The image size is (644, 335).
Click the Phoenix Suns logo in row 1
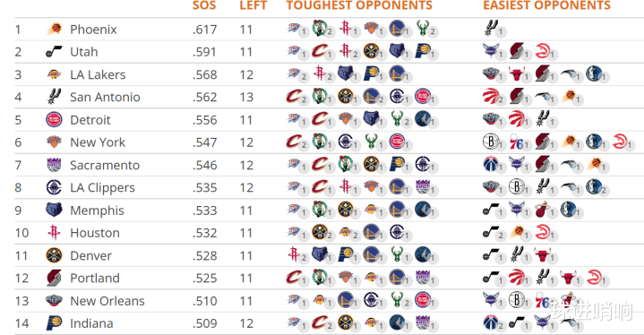tap(55, 30)
